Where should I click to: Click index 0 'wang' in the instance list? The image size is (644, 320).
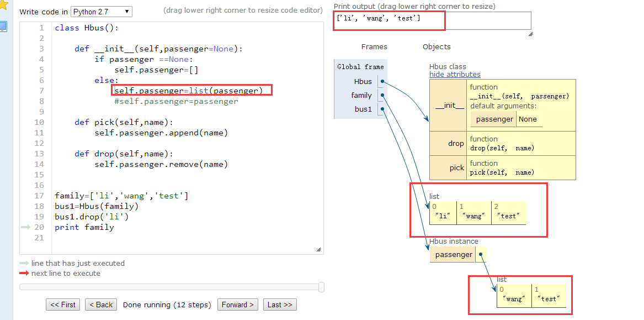tap(514, 296)
